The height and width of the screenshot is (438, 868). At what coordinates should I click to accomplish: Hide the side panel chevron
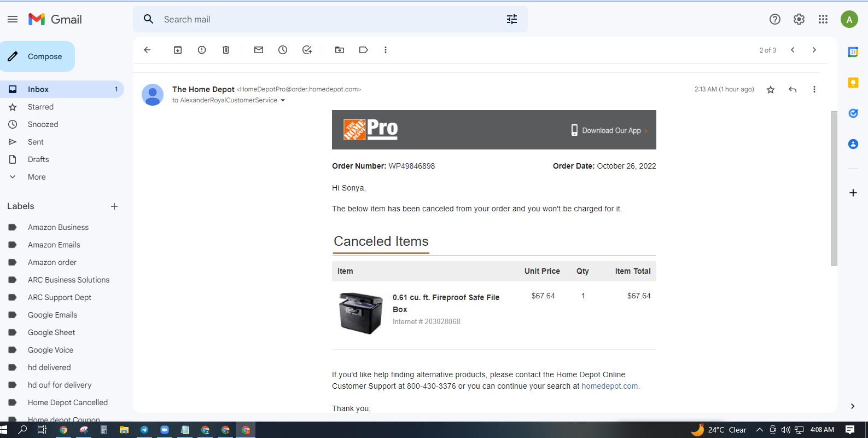pos(853,406)
